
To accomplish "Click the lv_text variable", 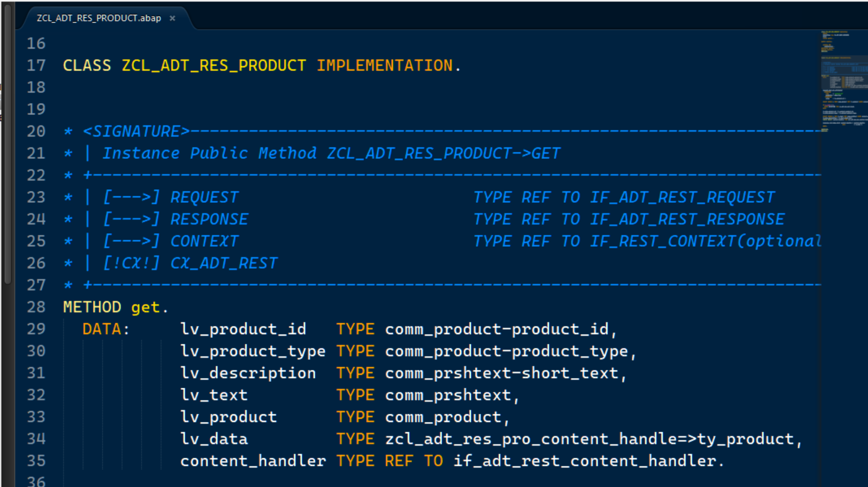I will (214, 395).
